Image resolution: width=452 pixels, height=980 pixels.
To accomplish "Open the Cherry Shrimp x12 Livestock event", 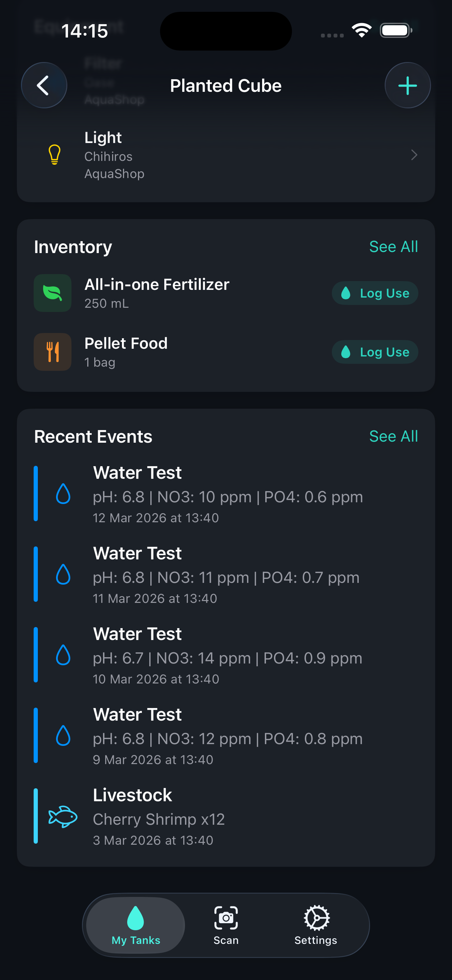I will click(226, 817).
